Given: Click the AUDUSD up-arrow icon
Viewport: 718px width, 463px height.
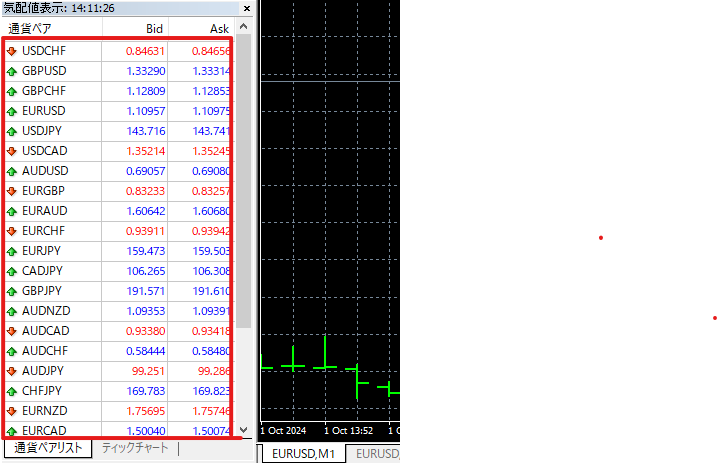Looking at the screenshot, I should pos(12,171).
